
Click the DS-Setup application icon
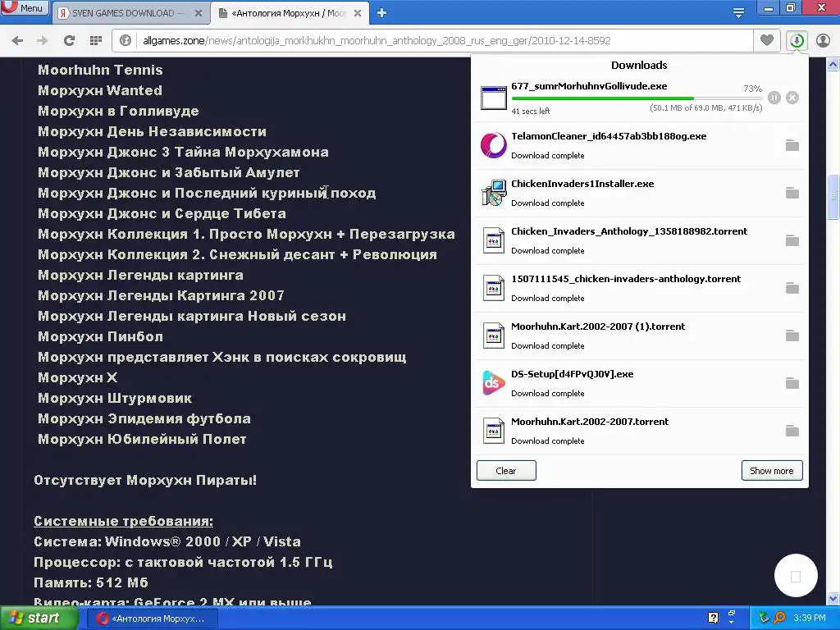[493, 383]
